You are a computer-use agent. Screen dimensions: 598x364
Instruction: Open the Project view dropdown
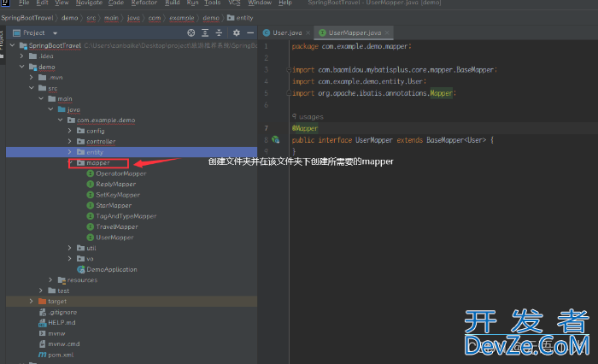pos(55,33)
